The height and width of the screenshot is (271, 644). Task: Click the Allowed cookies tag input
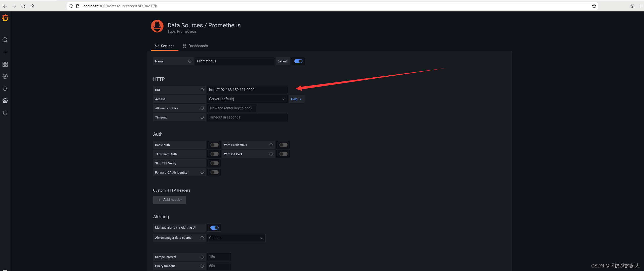(x=231, y=108)
